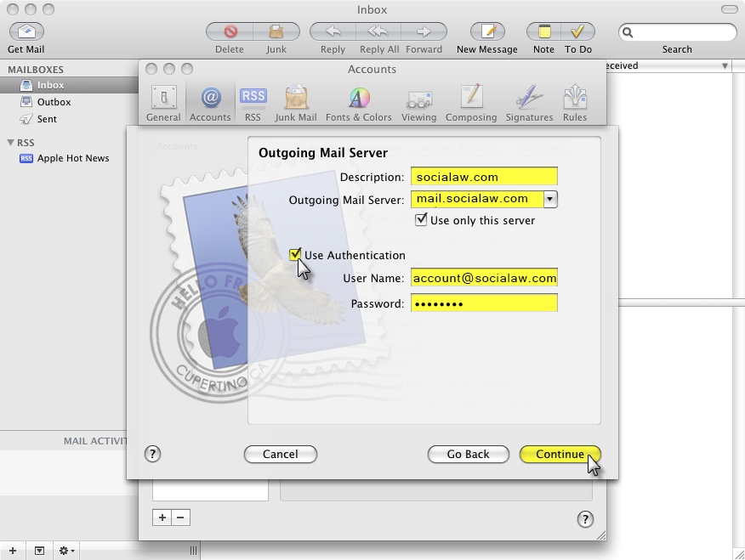Compose with the New Message icon

(x=487, y=31)
